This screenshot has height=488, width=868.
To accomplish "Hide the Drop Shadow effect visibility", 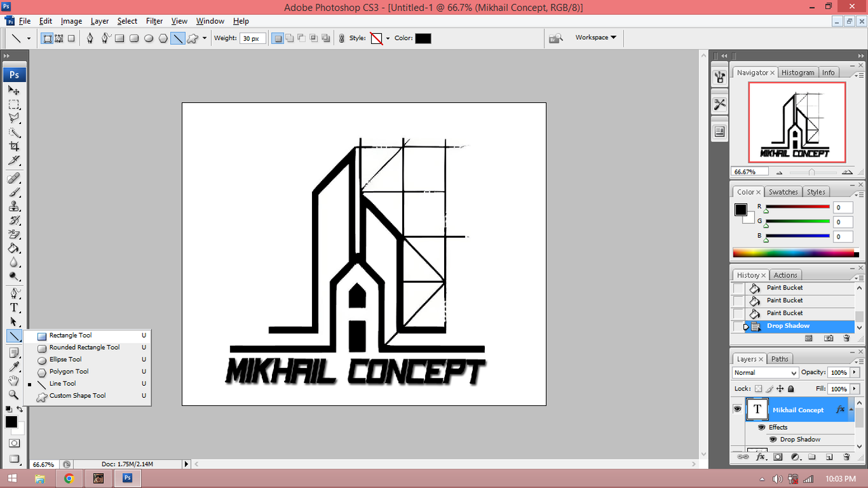I will click(x=773, y=439).
